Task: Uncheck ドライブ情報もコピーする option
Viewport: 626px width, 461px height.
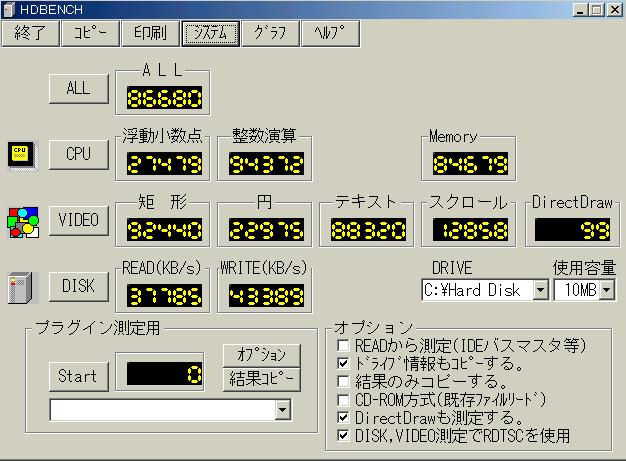Action: coord(344,363)
